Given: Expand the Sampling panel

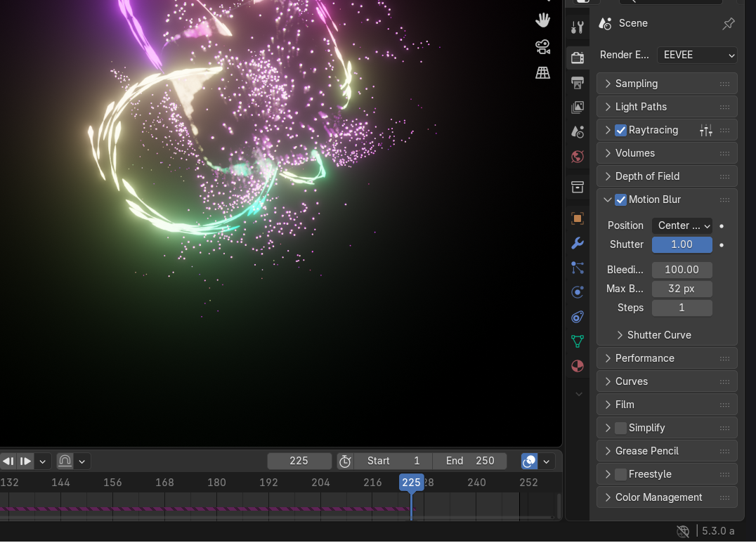Looking at the screenshot, I should [667, 84].
